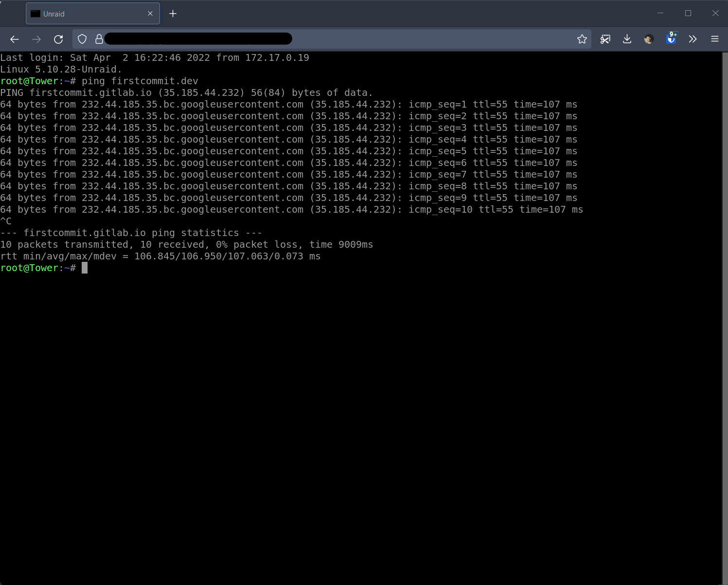Close the Unraid tab

[150, 14]
